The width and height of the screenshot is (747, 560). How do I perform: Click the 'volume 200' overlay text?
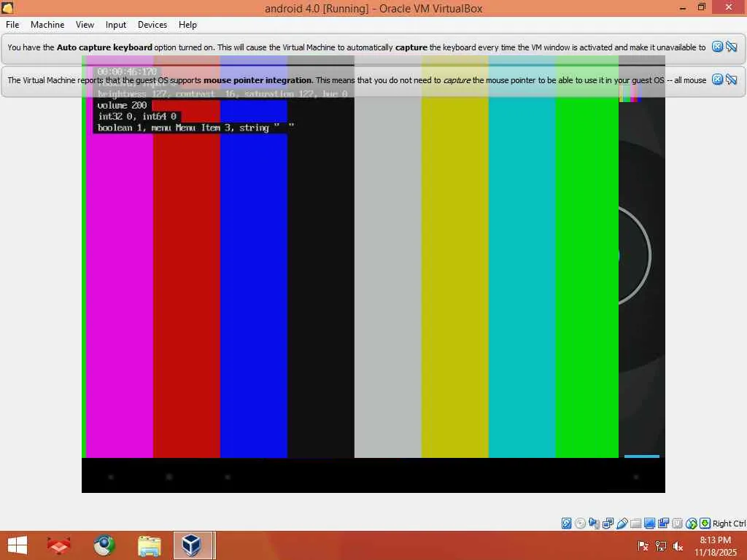tap(122, 105)
